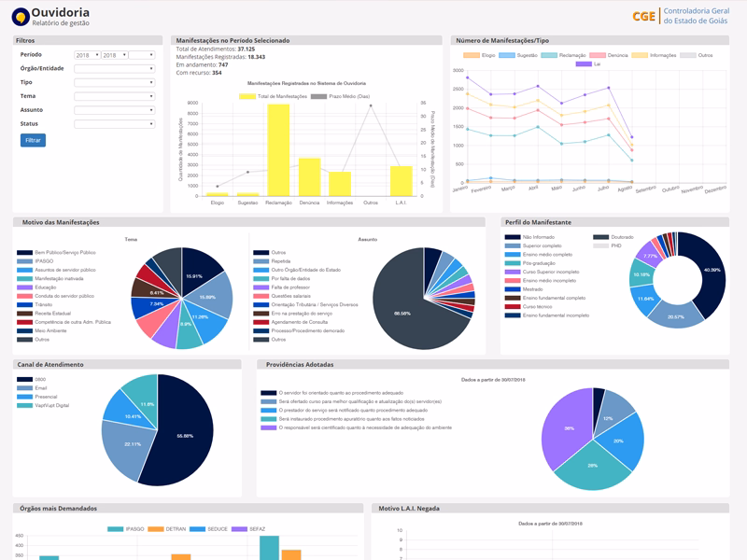Viewport: 747px width, 560px height.
Task: Select the Tema filter dropdown
Action: (114, 96)
